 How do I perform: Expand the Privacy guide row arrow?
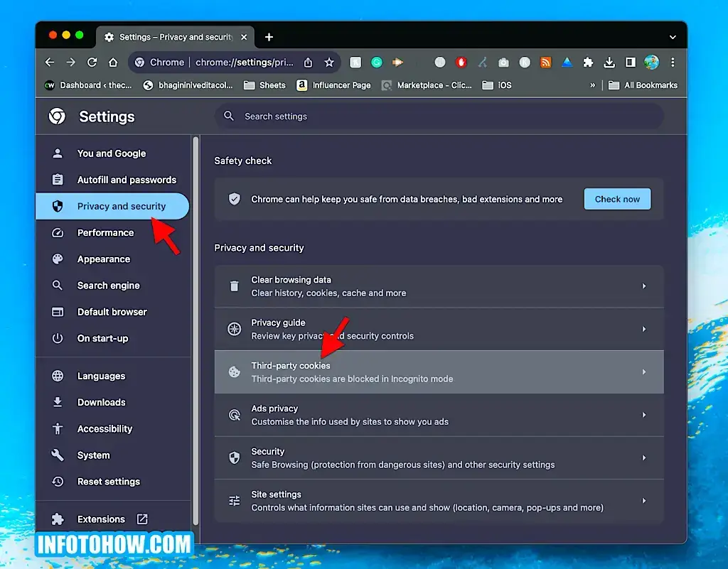(x=644, y=329)
